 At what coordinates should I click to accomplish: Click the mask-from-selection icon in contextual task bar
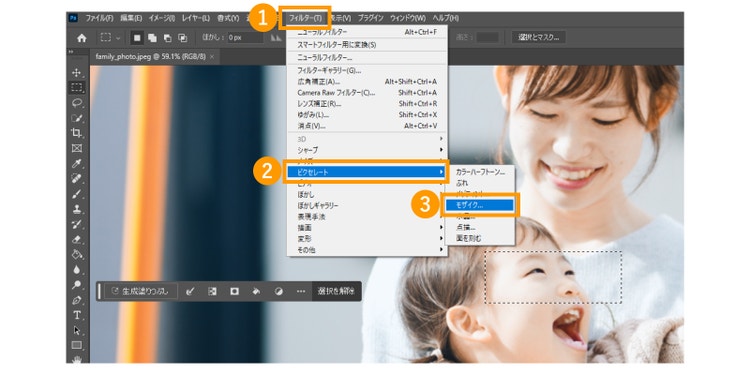[x=234, y=291]
